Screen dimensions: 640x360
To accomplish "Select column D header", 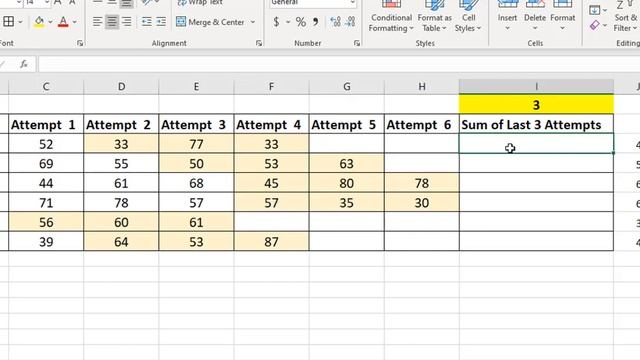I will [x=121, y=87].
